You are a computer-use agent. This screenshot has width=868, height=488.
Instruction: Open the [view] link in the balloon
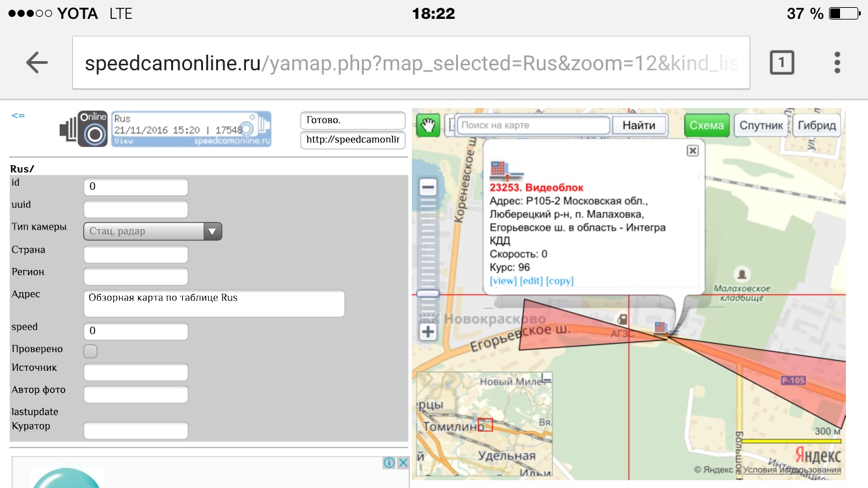pyautogui.click(x=503, y=280)
